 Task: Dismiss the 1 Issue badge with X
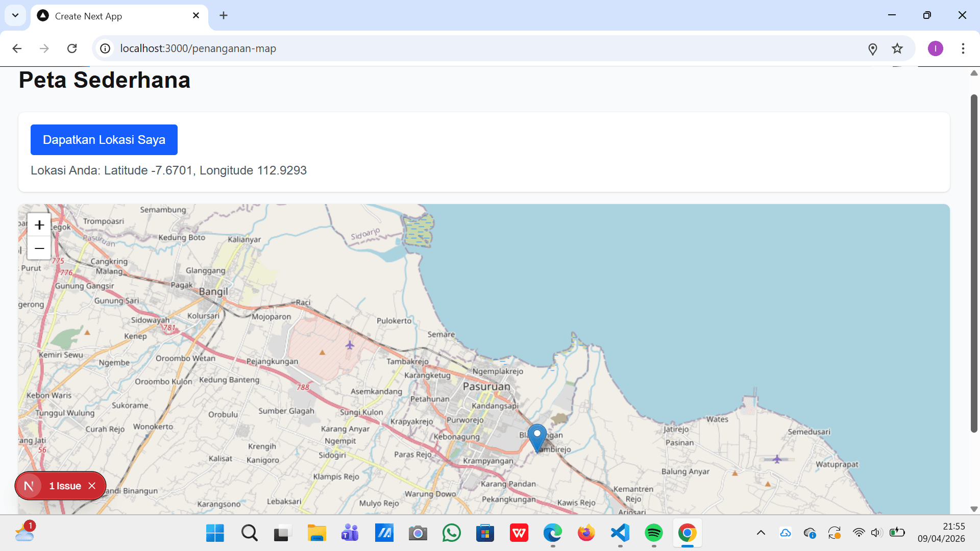92,486
